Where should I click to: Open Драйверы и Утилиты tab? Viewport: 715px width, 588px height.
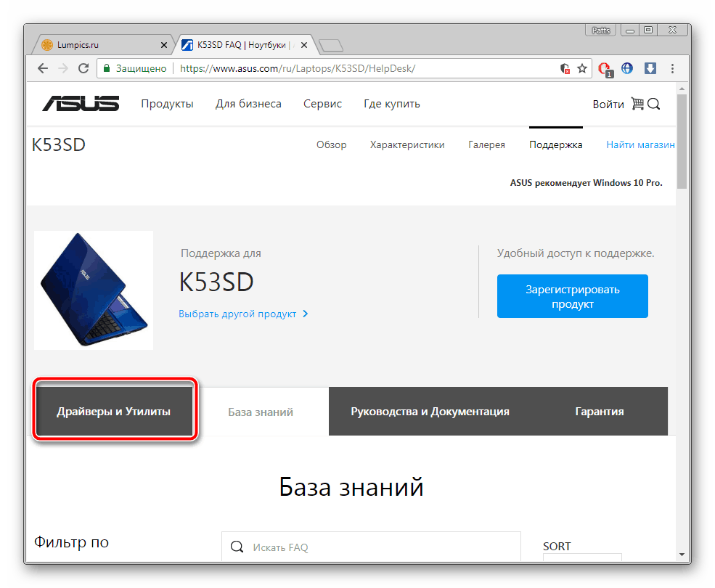[114, 412]
